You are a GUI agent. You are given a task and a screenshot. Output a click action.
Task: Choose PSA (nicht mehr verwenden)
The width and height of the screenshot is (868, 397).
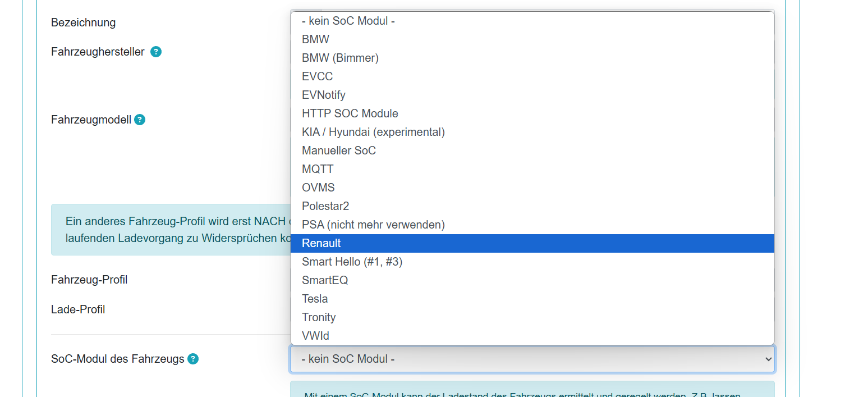coord(532,225)
